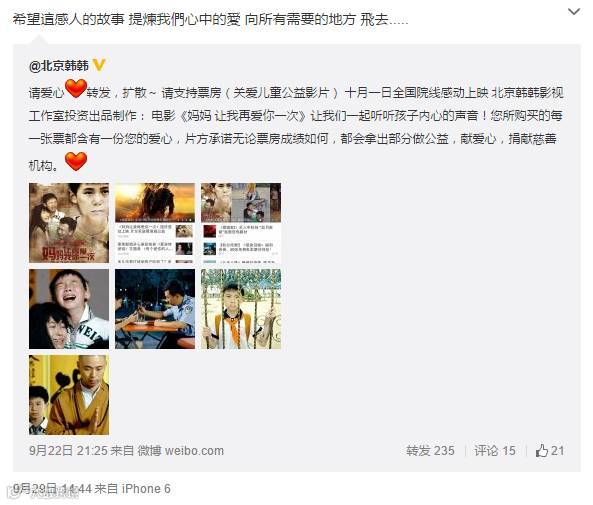Open the sunset horse screenshot thumbnail
593x505 pixels.
155,223
